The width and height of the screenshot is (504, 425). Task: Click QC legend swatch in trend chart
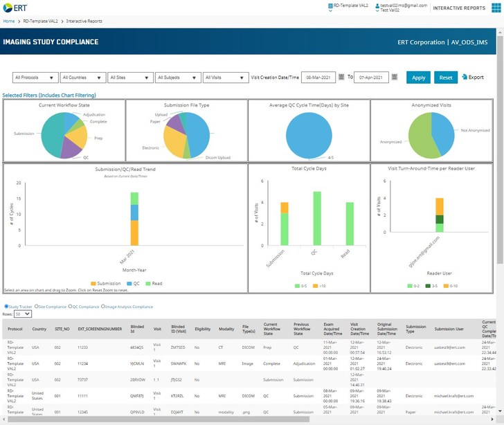click(129, 284)
